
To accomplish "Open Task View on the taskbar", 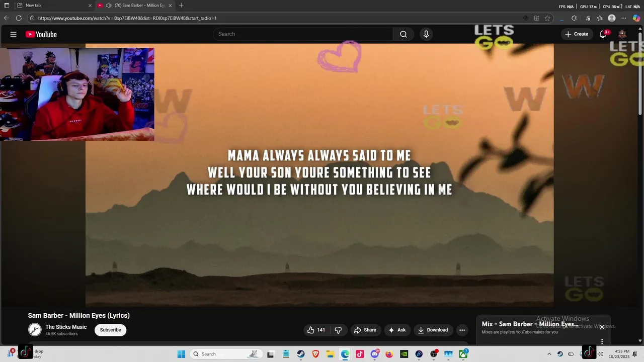I will click(x=271, y=354).
